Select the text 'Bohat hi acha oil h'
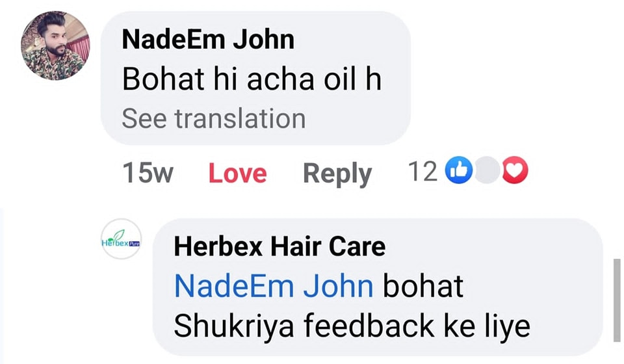 pos(252,79)
